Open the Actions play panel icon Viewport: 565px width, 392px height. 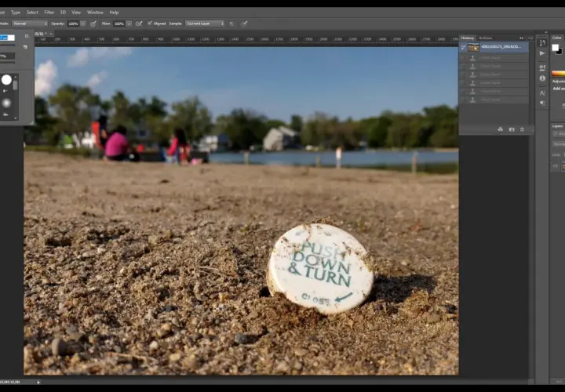(542, 53)
